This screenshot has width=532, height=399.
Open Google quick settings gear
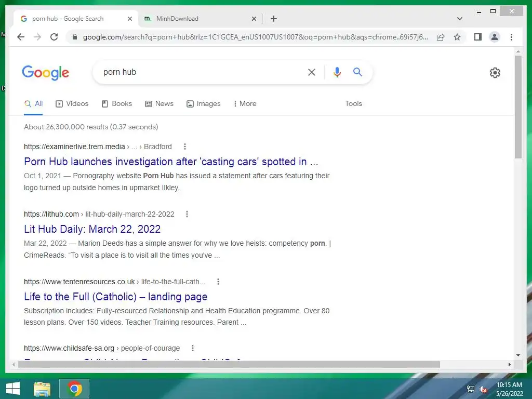click(x=495, y=73)
